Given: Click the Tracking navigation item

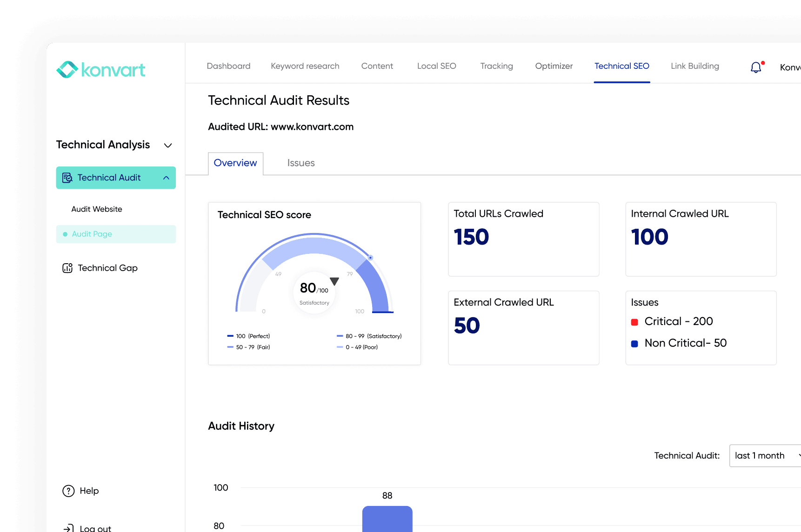Looking at the screenshot, I should click(496, 66).
